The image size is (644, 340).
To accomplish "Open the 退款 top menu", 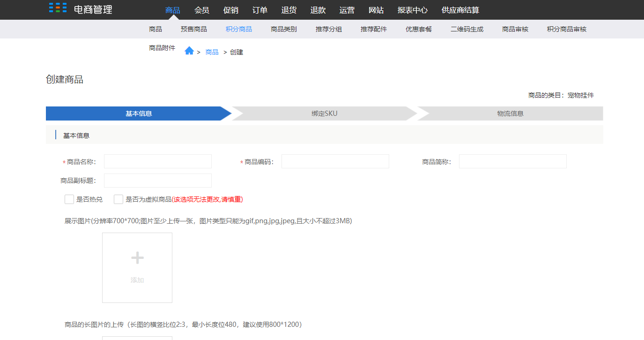I will point(318,10).
